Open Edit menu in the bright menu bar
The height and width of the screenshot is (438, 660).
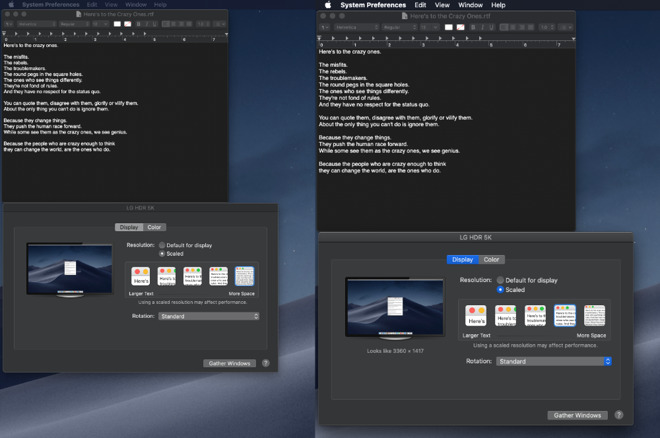[x=420, y=5]
